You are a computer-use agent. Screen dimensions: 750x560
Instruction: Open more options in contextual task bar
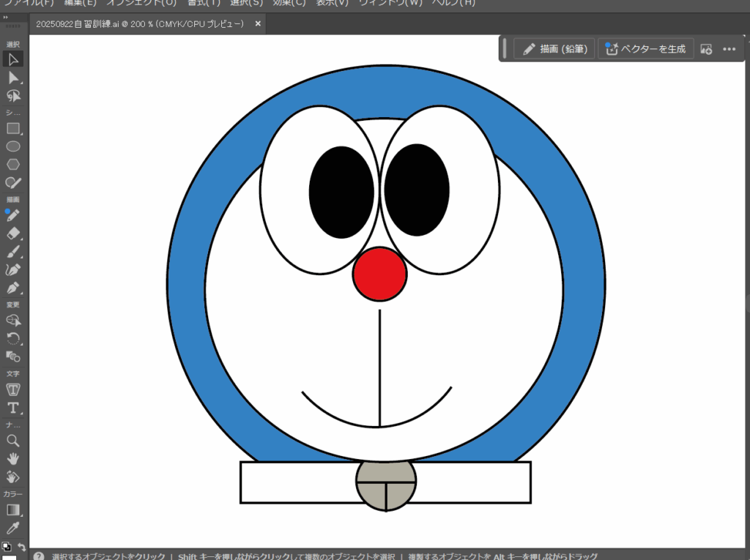(729, 49)
